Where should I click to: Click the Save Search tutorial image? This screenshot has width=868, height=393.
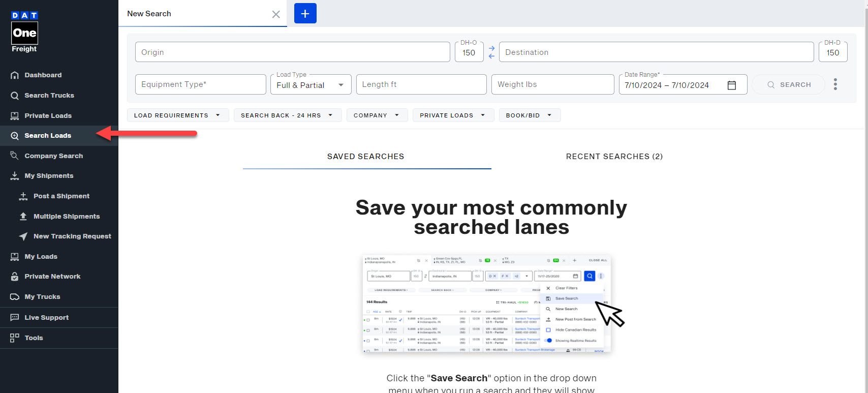pyautogui.click(x=487, y=304)
